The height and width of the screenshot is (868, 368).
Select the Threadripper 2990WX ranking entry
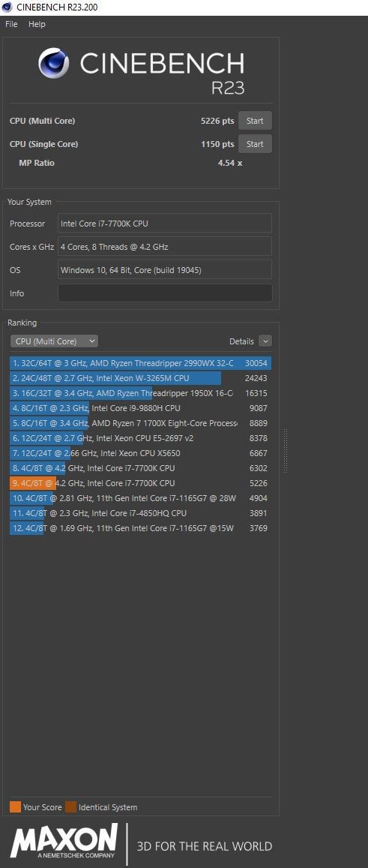tap(141, 363)
